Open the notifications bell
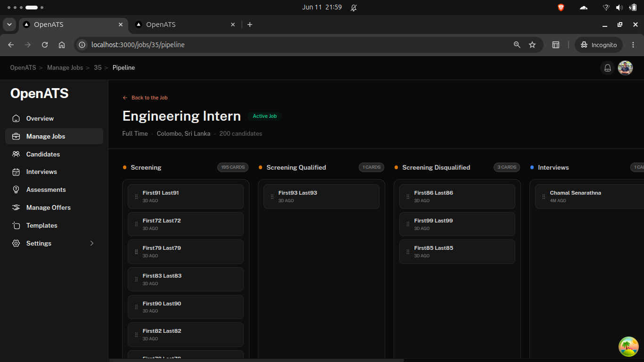 click(x=608, y=68)
